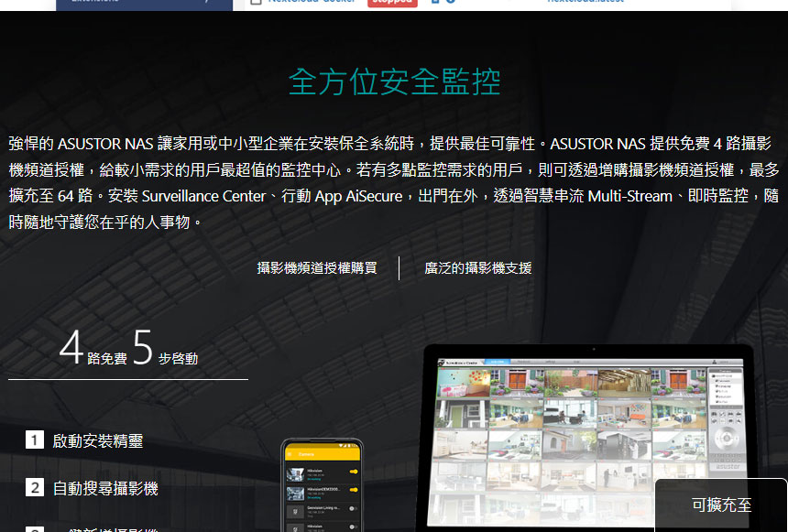Click the 可擴充至 box
This screenshot has width=788, height=532.
pyautogui.click(x=721, y=505)
